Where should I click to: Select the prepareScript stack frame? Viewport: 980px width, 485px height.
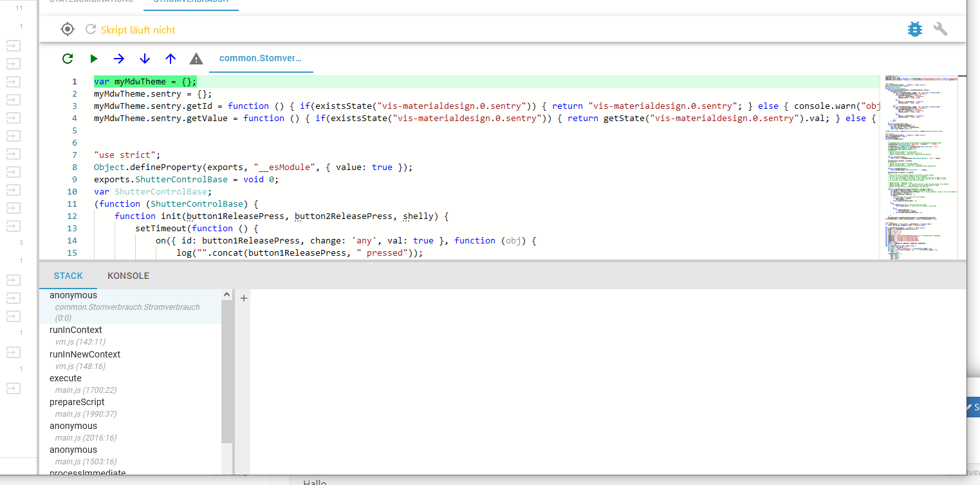77,402
